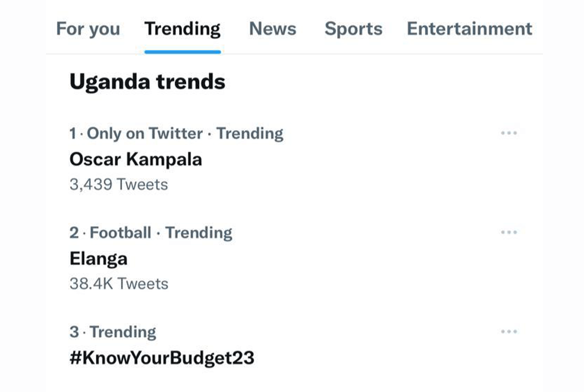The width and height of the screenshot is (584, 392).
Task: Click the "2 · Football · Trending" label
Action: point(151,232)
